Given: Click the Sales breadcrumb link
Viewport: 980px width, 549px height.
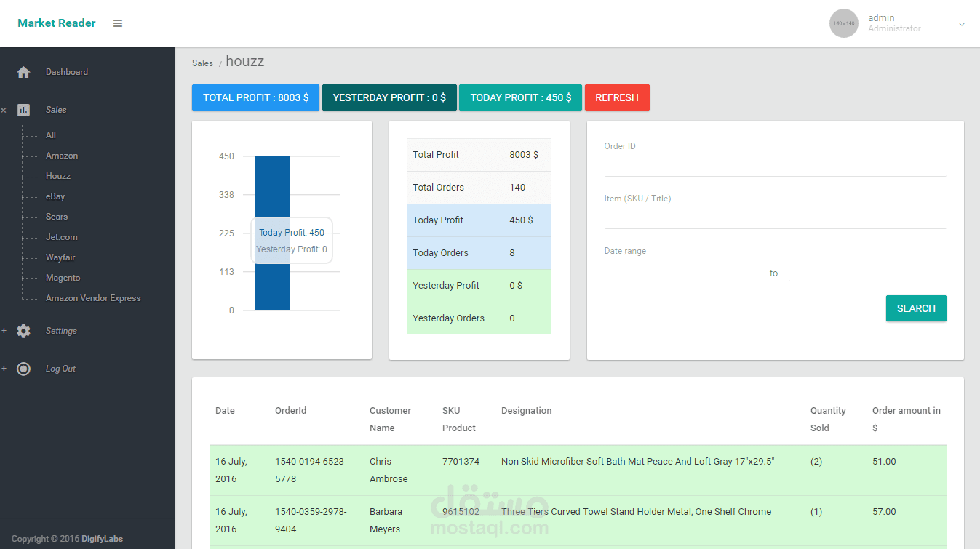Looking at the screenshot, I should click(202, 63).
